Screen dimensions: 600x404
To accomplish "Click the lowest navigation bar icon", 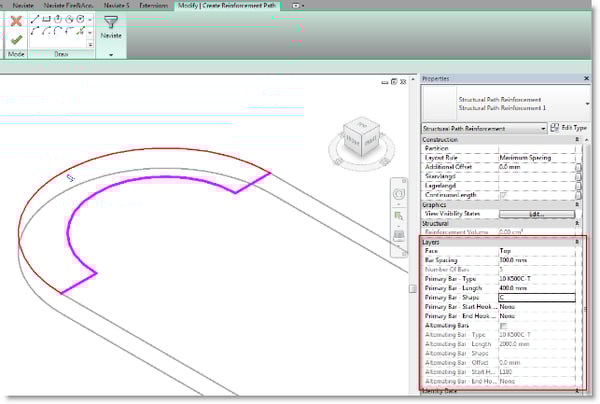I will click(399, 236).
